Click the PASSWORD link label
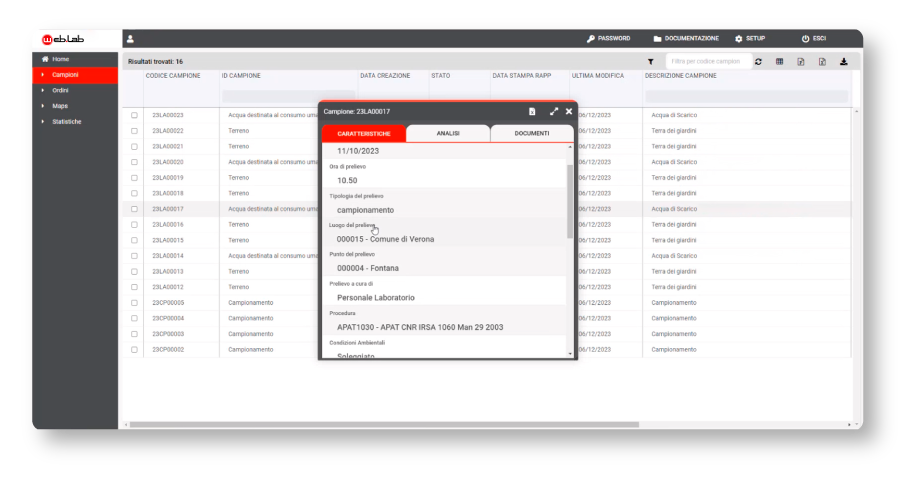This screenshot has height=481, width=898. click(614, 38)
